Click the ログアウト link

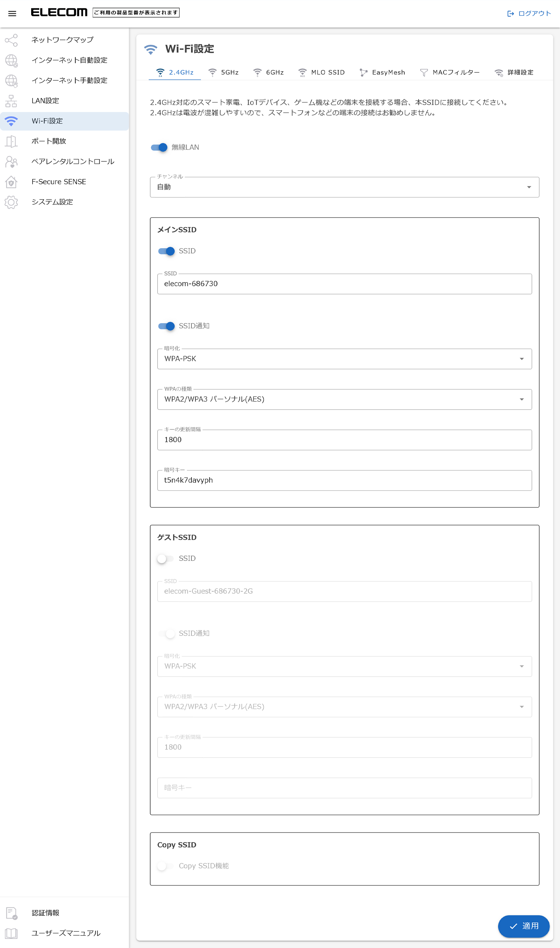click(529, 14)
